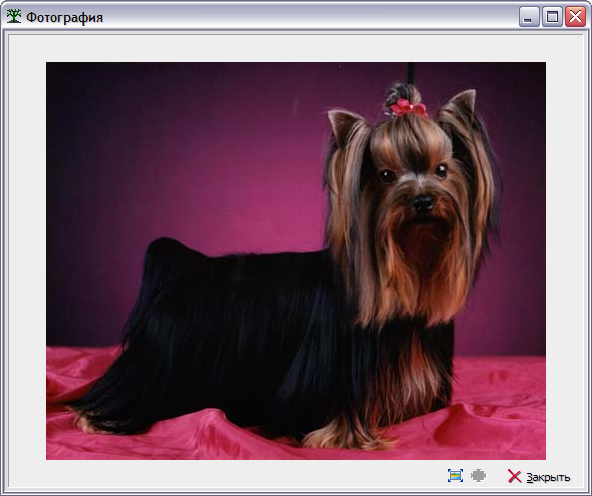Click the Фотография window title text
The height and width of the screenshot is (496, 592).
point(64,17)
